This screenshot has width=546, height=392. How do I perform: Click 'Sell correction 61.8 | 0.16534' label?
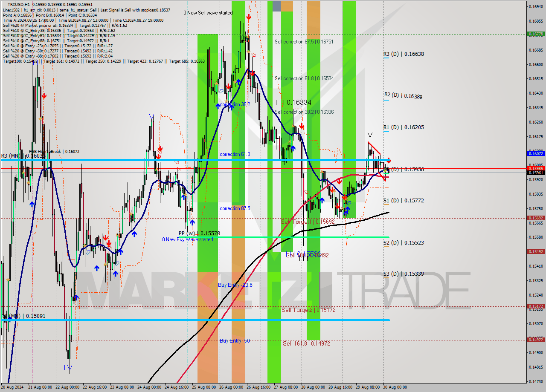tap(304, 78)
